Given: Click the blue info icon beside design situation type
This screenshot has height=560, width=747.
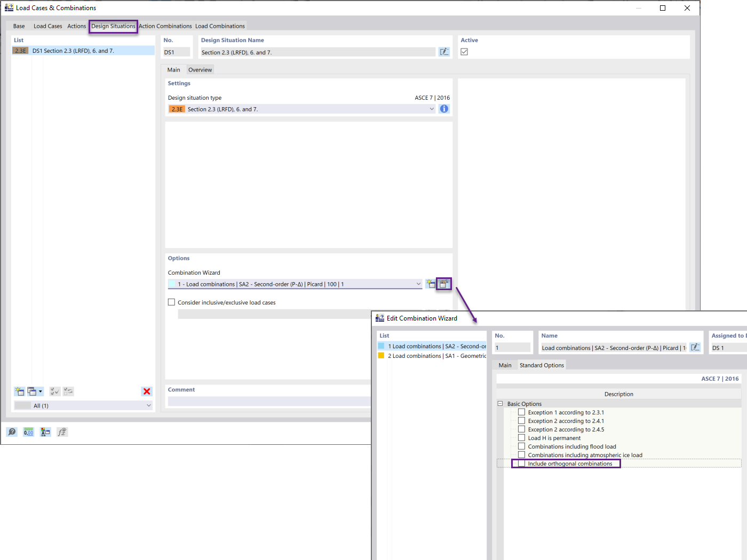Looking at the screenshot, I should [444, 109].
